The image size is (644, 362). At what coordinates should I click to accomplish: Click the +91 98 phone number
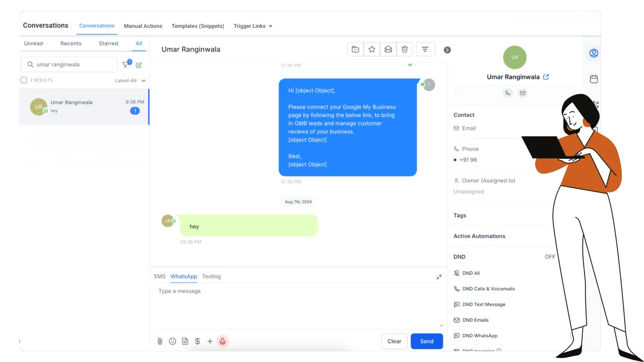pos(468,160)
